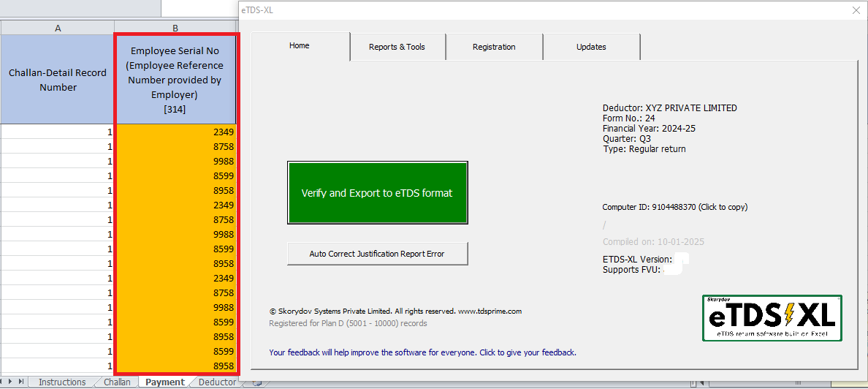Close the eTDS-XL dialog window
868x389 pixels.
(856, 10)
